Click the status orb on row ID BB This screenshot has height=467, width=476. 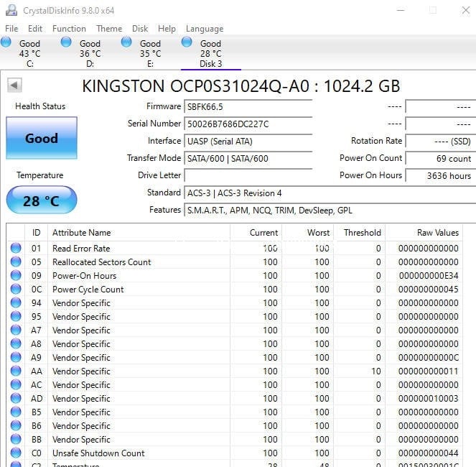(16, 440)
